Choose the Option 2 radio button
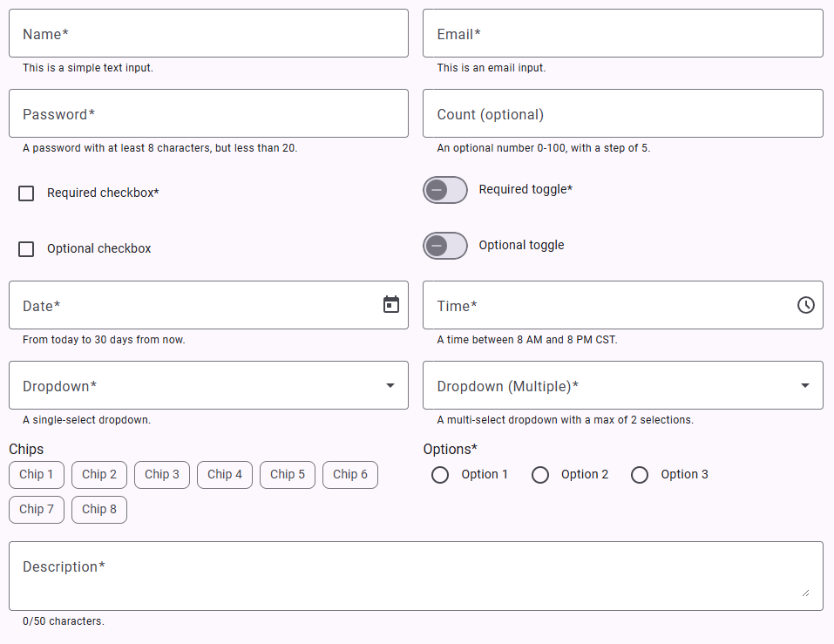The width and height of the screenshot is (834, 644). click(540, 475)
